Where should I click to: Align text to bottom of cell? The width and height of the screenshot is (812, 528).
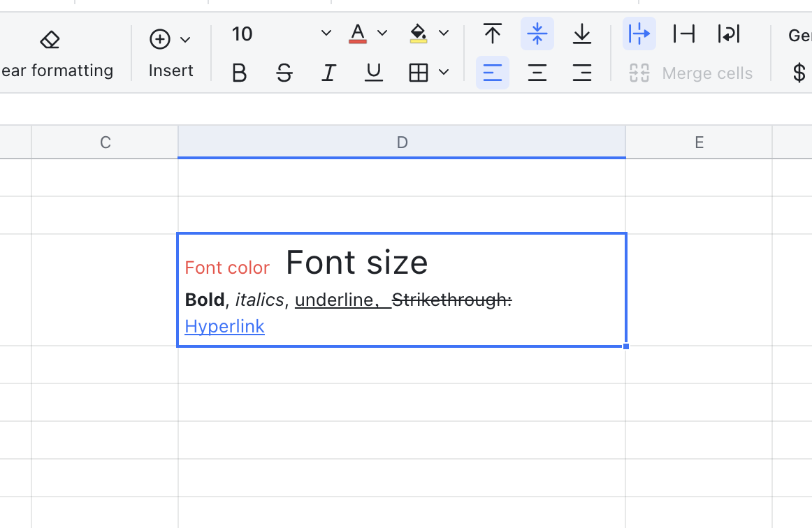tap(582, 34)
